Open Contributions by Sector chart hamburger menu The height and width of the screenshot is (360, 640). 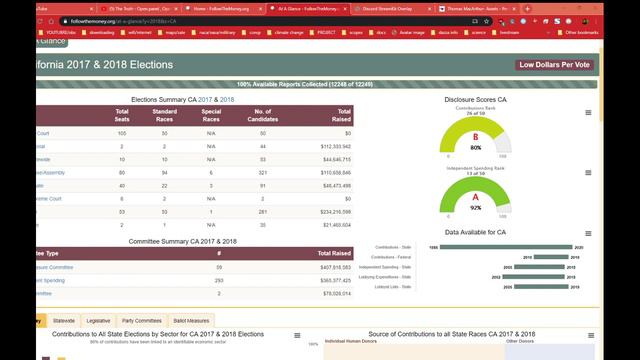coord(297,336)
